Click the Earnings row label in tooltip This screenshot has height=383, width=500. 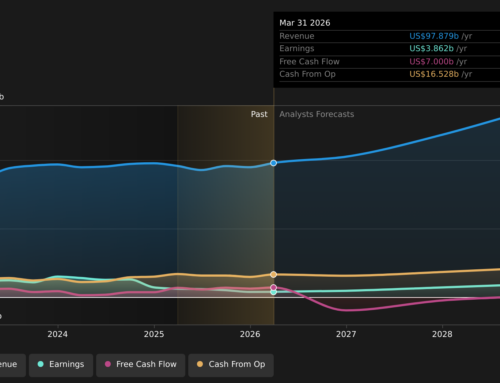tap(297, 49)
